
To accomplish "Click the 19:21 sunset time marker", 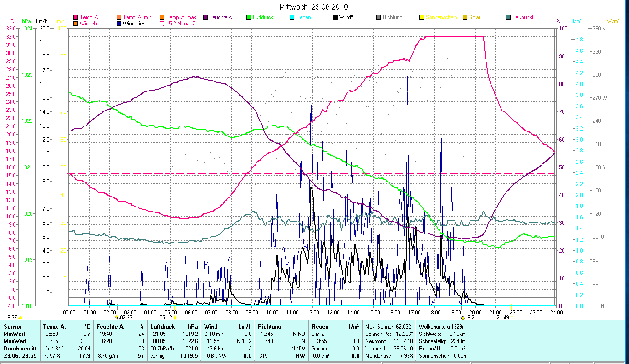I will [470, 318].
